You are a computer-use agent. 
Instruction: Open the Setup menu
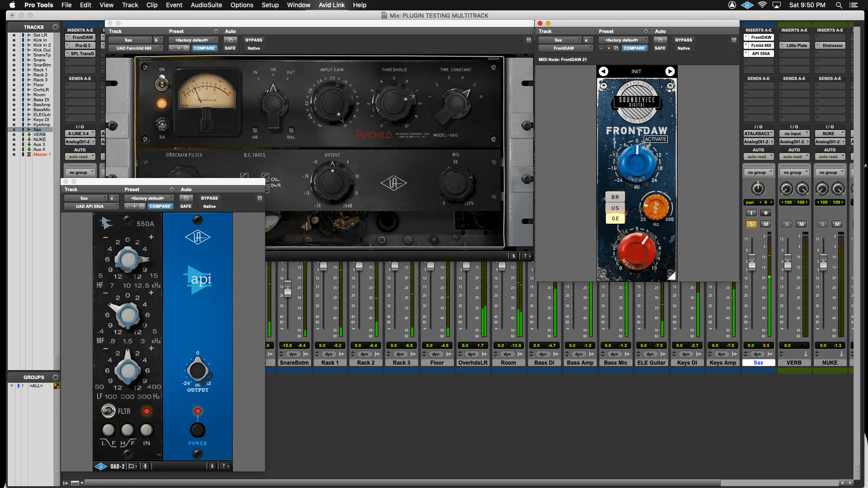[270, 5]
